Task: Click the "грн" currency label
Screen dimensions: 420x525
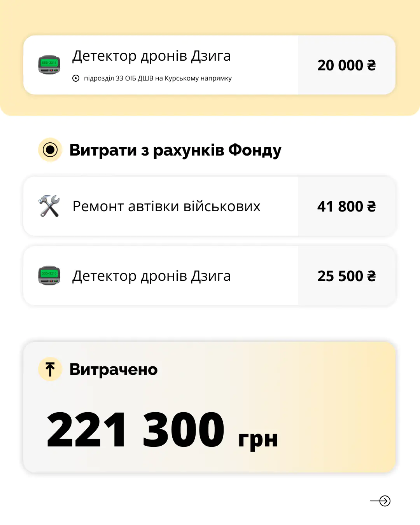Action: point(258,439)
